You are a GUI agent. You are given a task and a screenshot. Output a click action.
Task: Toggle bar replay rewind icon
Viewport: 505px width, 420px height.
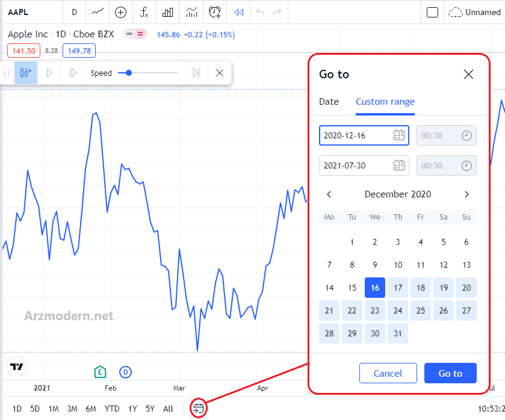point(238,12)
